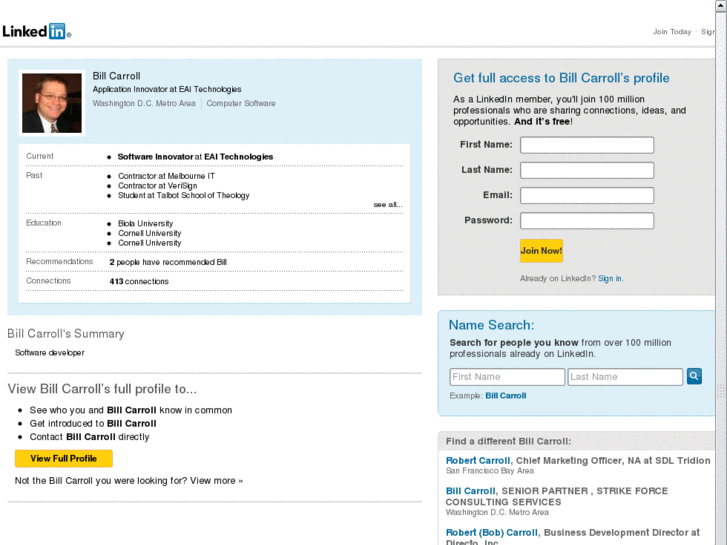Open Bill Carroll's profile photo
727x545 pixels.
click(x=52, y=102)
